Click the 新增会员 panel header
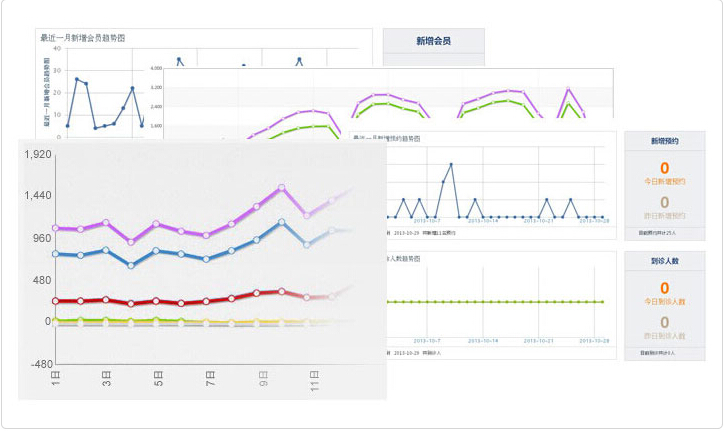Screen dimensions: 727x432 pos(434,41)
